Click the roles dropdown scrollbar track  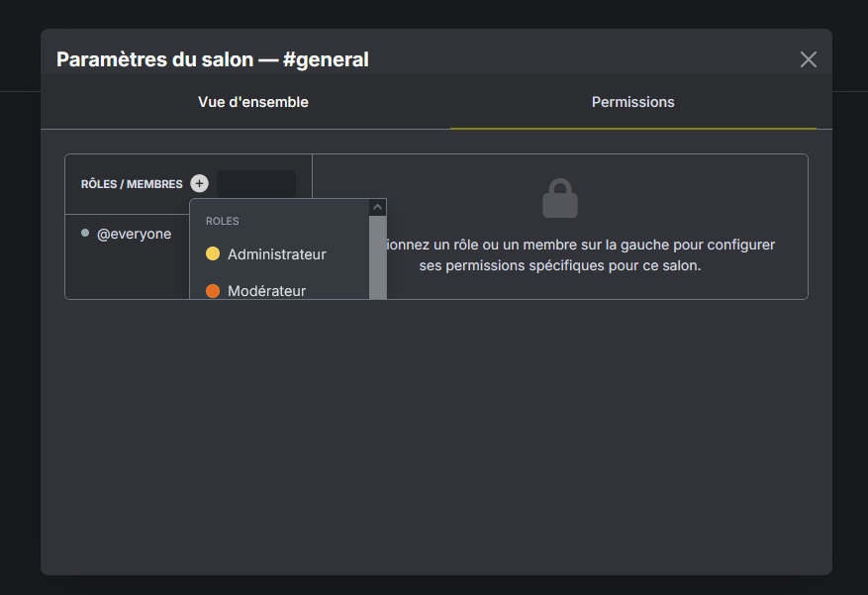click(x=377, y=257)
